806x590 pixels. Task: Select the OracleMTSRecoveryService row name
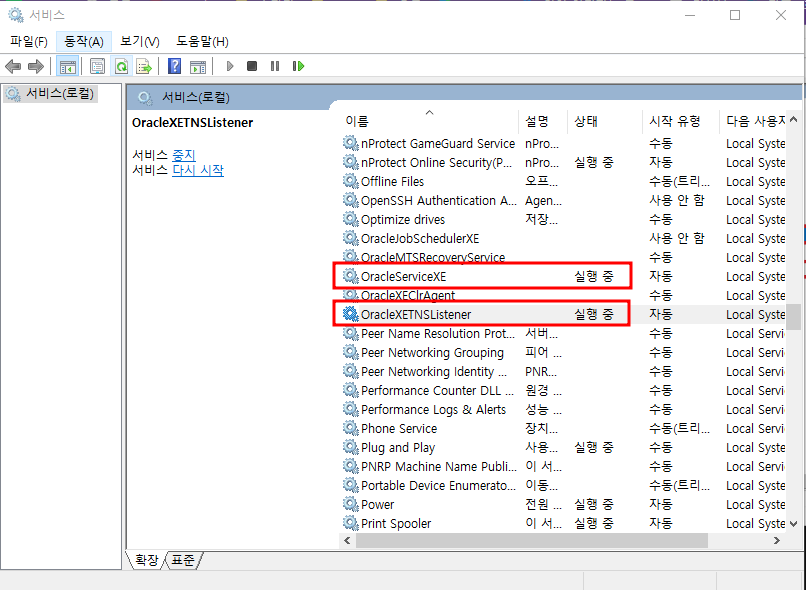433,257
